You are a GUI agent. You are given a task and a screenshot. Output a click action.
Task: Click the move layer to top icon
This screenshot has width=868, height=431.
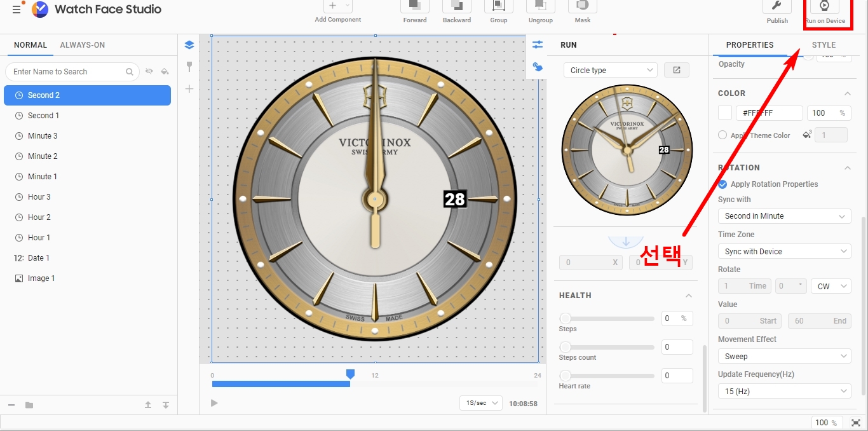pyautogui.click(x=148, y=405)
